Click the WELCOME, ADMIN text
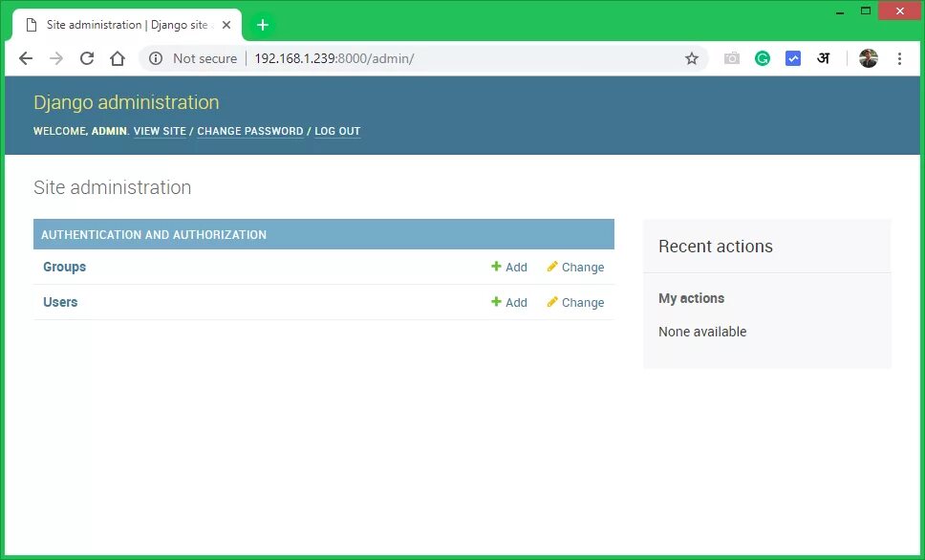Screen dimensions: 925x560 pyautogui.click(x=80, y=131)
